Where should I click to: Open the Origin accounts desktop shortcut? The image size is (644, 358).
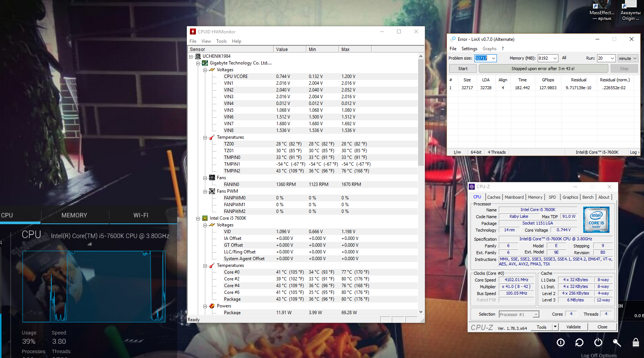[x=630, y=10]
